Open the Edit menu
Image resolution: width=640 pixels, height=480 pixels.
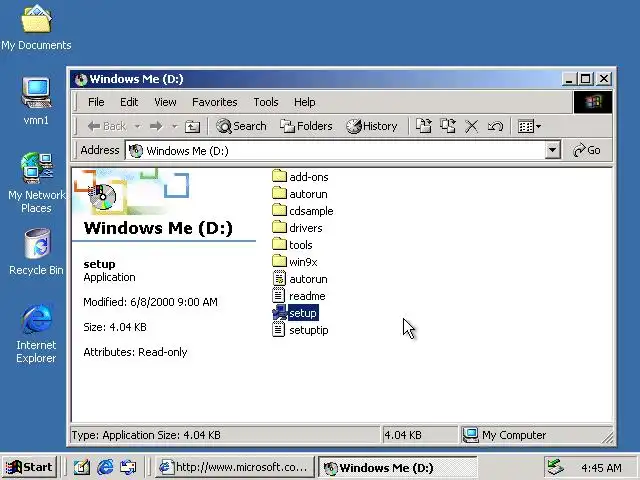click(x=129, y=102)
